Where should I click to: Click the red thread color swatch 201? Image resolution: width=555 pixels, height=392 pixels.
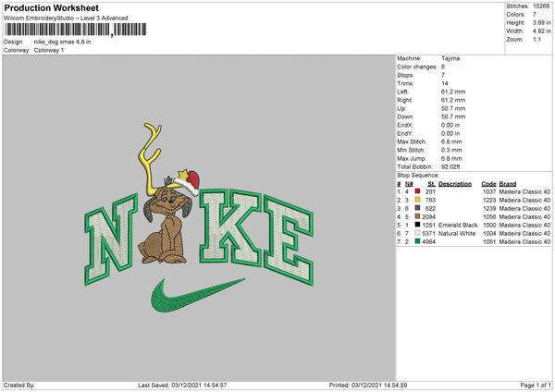pos(418,191)
